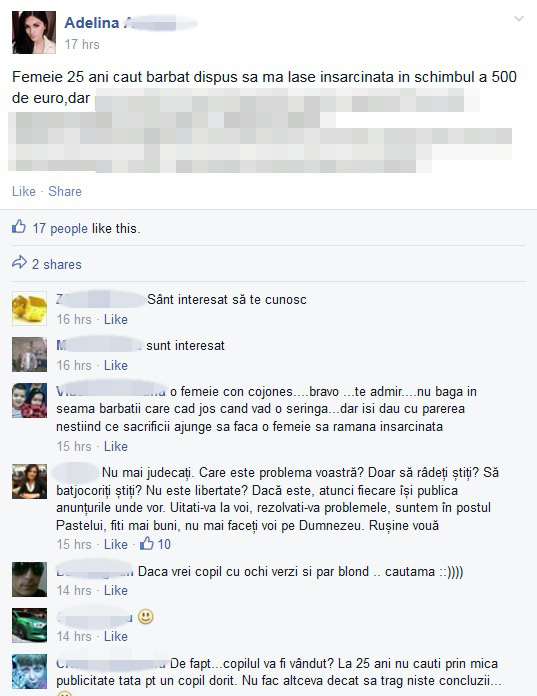The image size is (537, 696).
Task: Like the 'sunt interesat' comment
Action: [116, 365]
